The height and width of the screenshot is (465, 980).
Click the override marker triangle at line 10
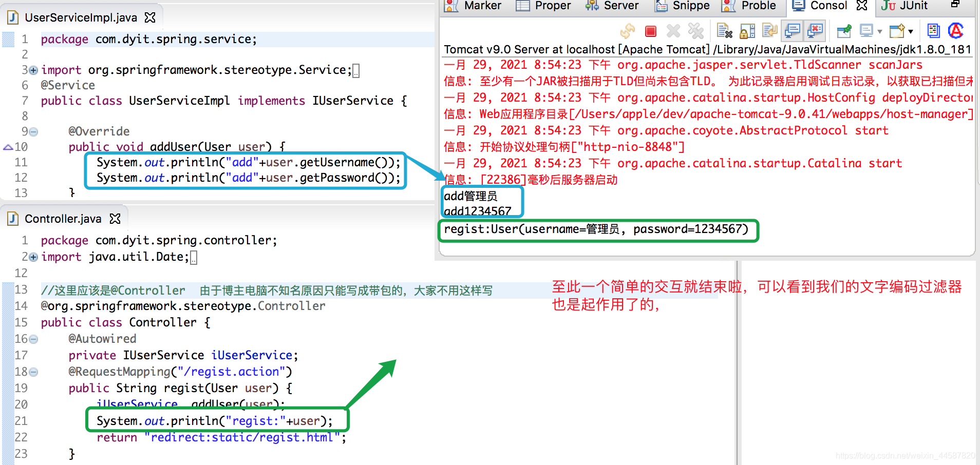click(8, 147)
